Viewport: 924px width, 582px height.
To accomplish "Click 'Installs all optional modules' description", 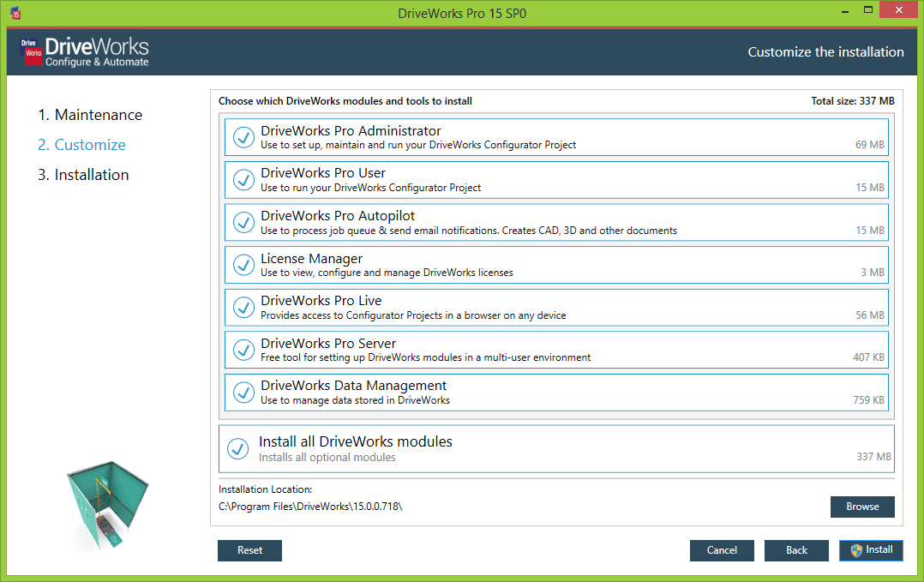I will (327, 458).
